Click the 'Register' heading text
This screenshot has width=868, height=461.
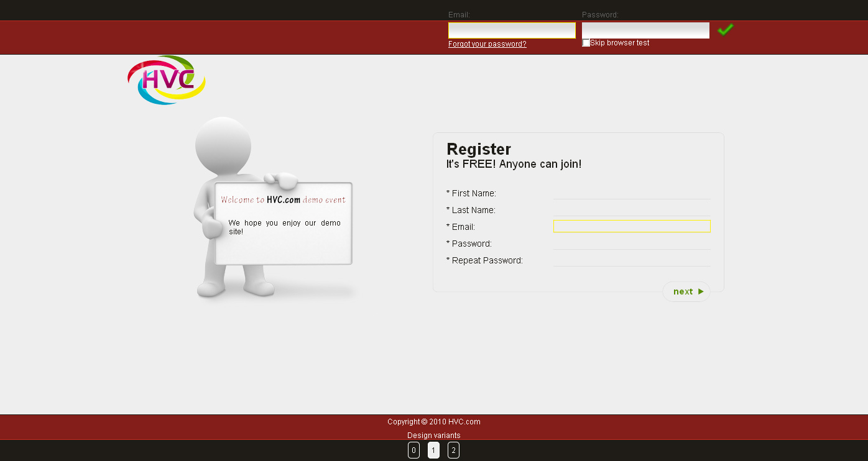[x=479, y=149]
